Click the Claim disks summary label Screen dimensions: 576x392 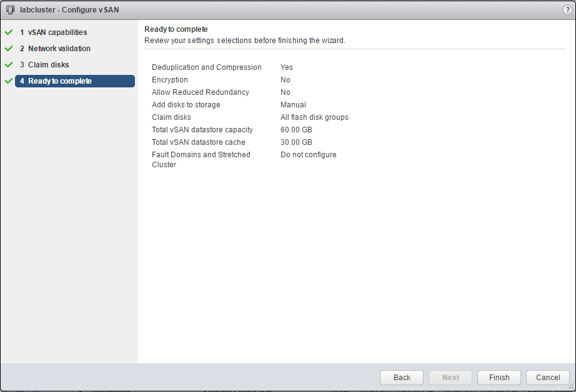(x=172, y=117)
